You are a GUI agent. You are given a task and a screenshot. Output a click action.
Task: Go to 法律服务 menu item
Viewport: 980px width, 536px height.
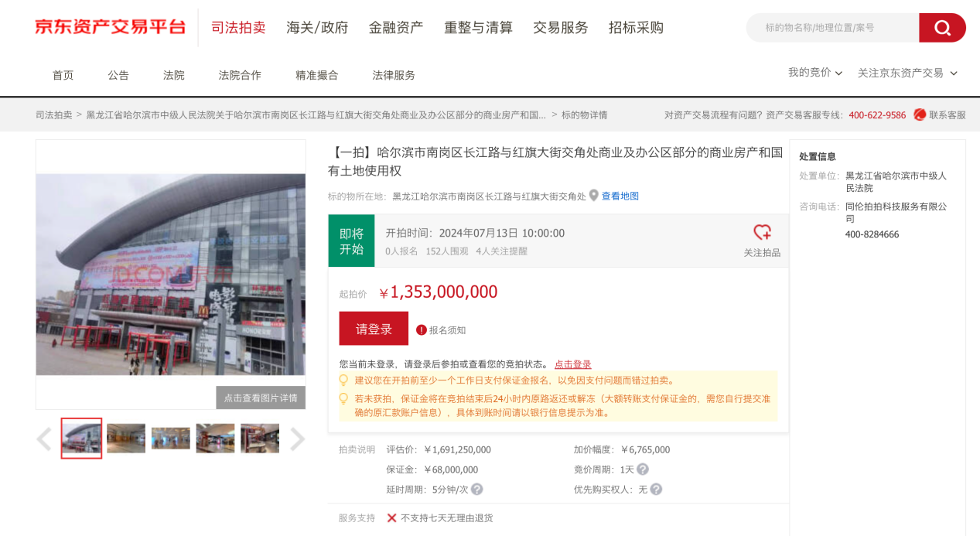[x=394, y=75]
